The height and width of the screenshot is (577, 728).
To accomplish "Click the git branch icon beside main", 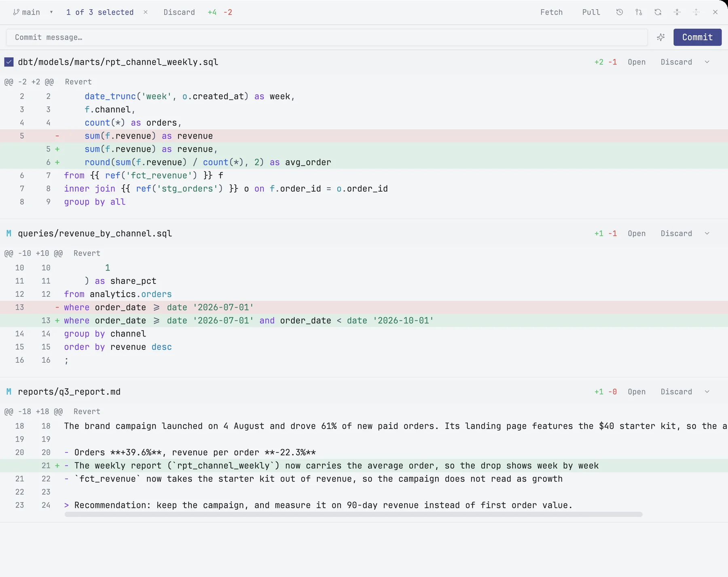I will pos(16,12).
